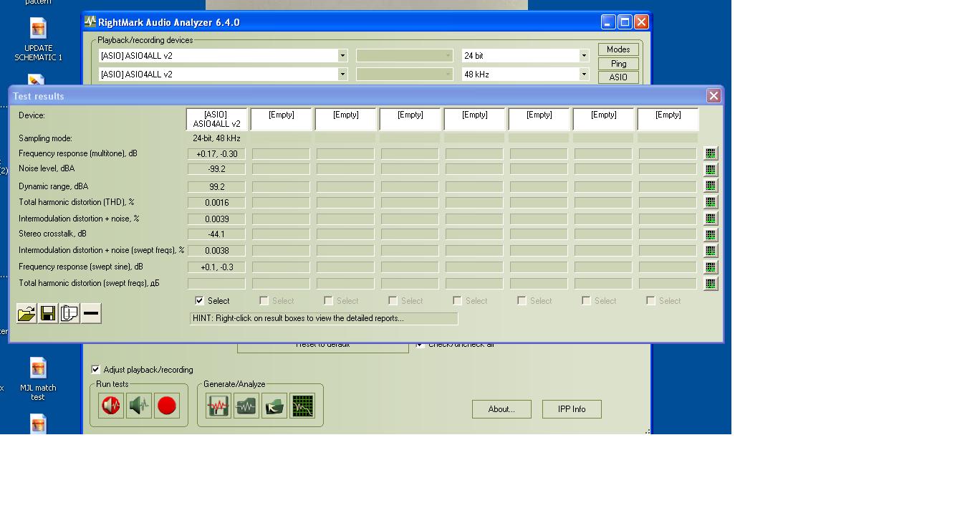Click the swept freqs IMD result 0.0038

[x=216, y=251]
